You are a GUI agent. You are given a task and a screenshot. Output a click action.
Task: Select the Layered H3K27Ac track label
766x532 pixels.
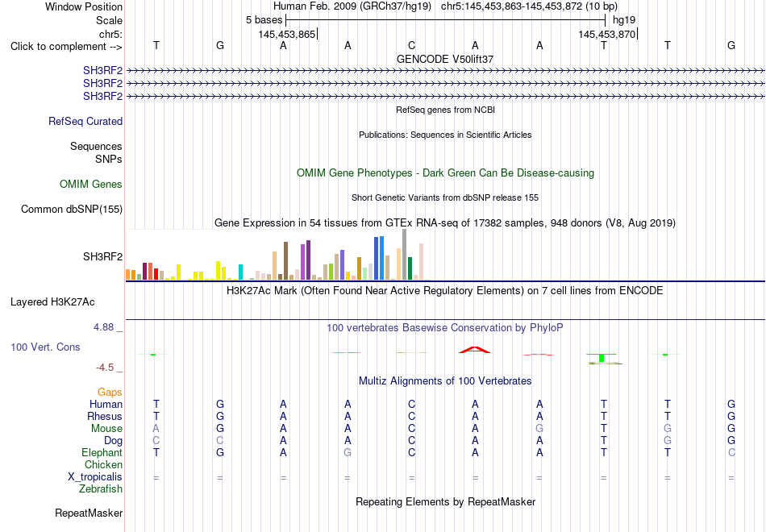pos(52,302)
